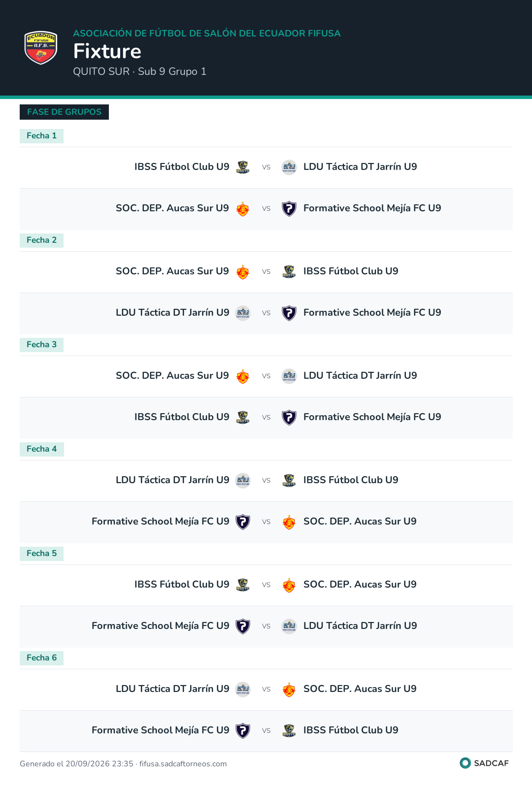Open the fifusa.sadcaftorneos.com footer link
The width and height of the screenshot is (532, 789).
183,764
